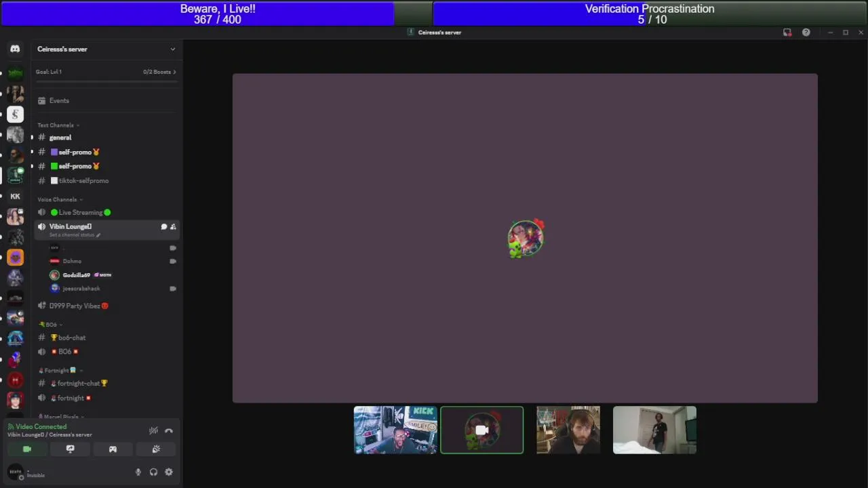
Task: Click the Verification Procrastination progress bar
Action: 650,14
